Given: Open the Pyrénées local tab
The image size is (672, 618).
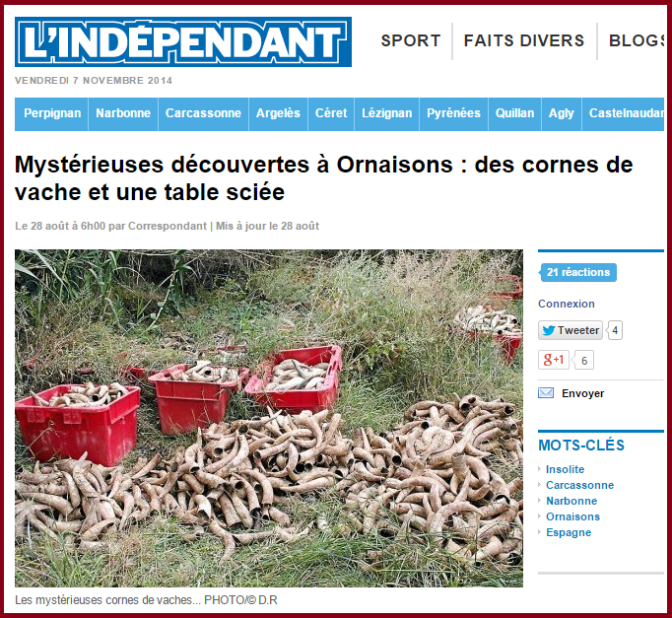Looking at the screenshot, I should click(x=454, y=113).
